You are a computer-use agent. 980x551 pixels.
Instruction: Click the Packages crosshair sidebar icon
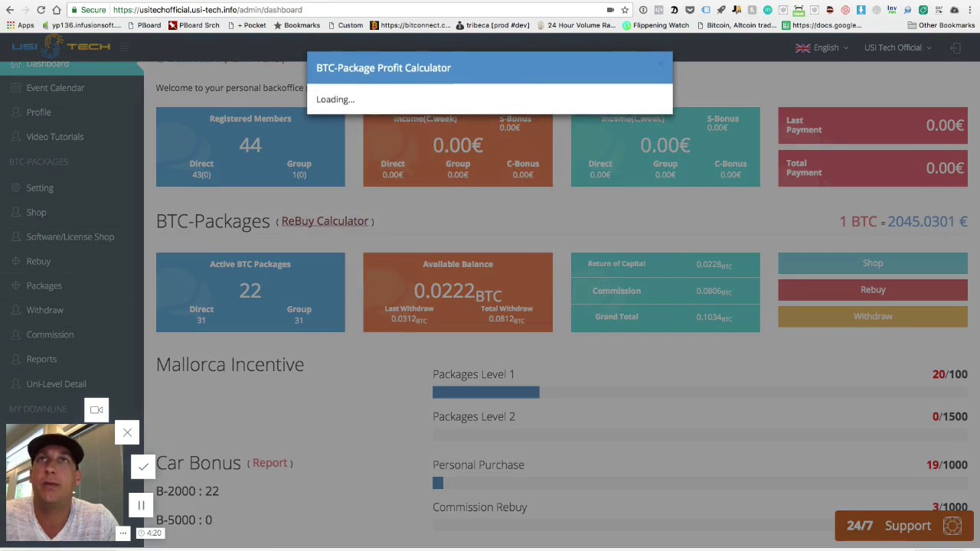coord(15,285)
